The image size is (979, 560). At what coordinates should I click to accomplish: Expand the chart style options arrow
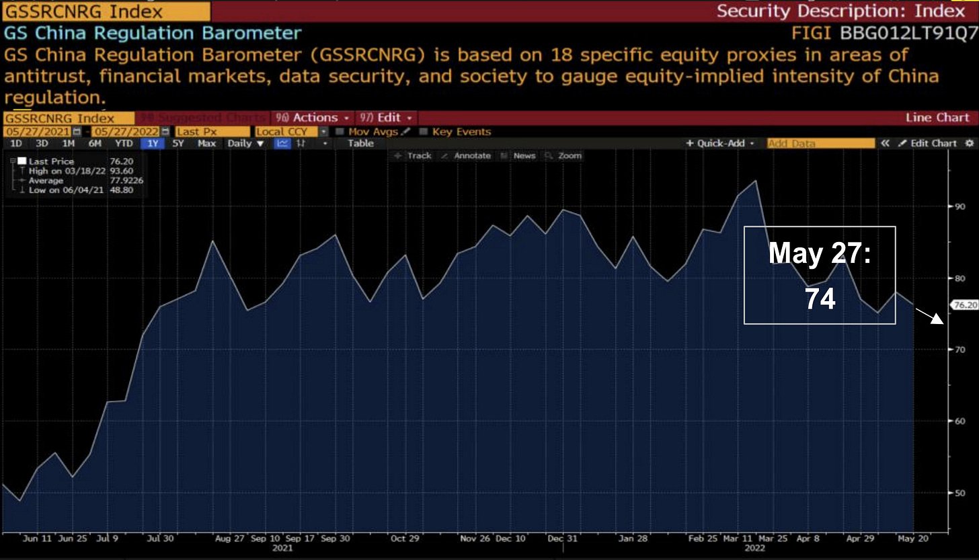(x=325, y=143)
